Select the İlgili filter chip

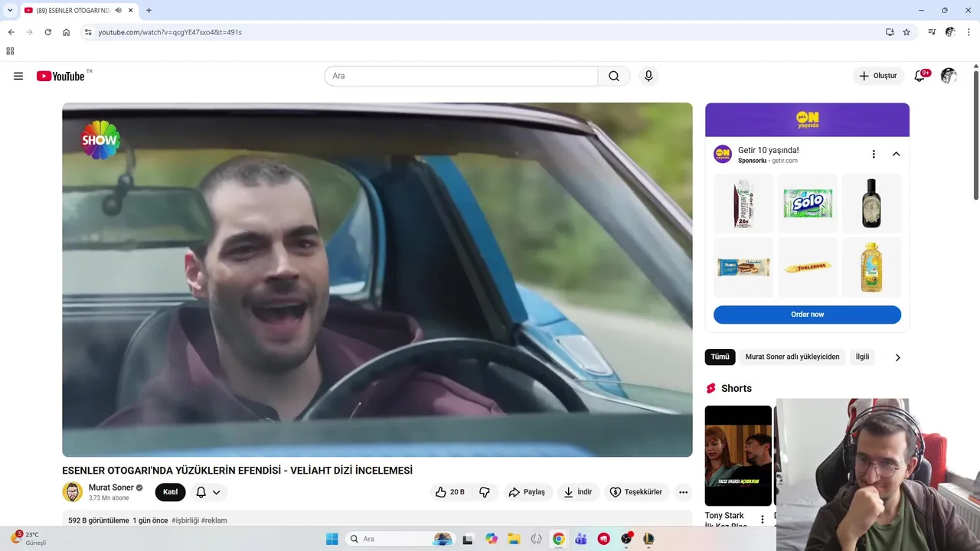[x=863, y=357]
